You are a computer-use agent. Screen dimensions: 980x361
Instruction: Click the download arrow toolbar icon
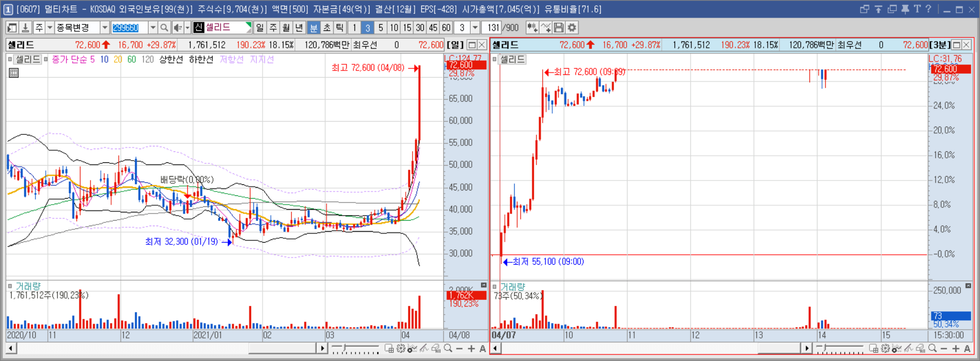25,28
